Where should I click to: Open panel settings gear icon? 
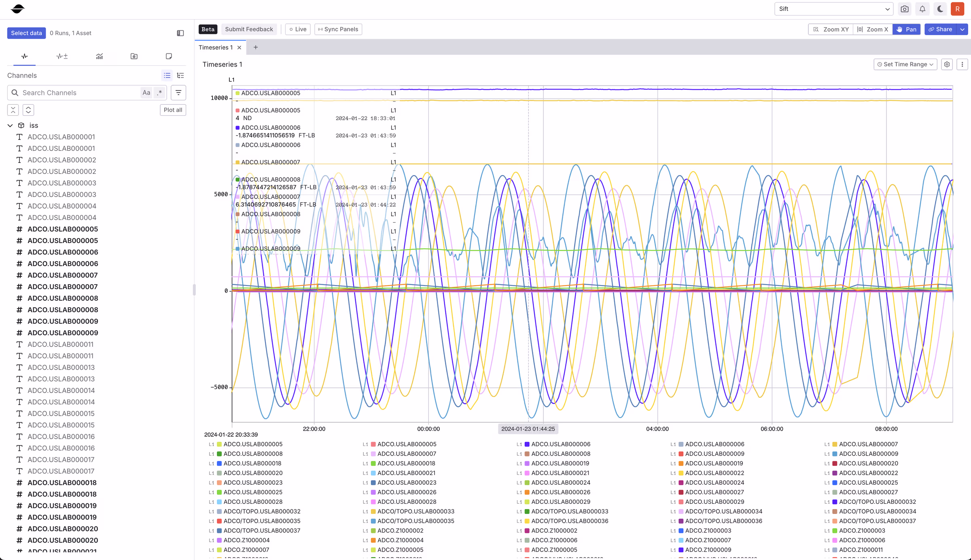947,64
